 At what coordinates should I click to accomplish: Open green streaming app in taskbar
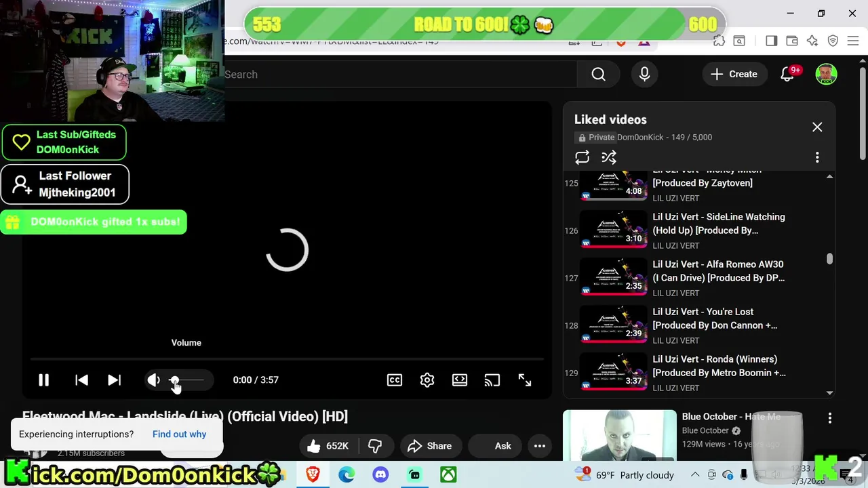(414, 474)
